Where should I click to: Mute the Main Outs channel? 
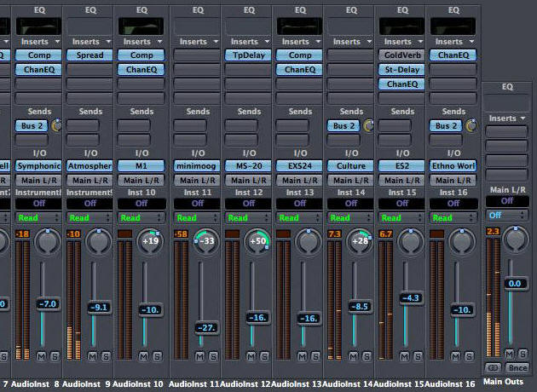[509, 354]
